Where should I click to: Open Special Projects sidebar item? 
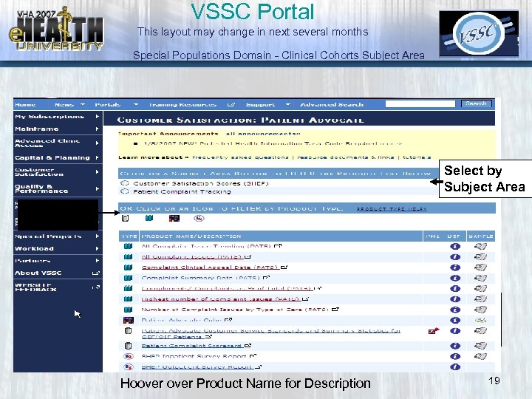point(48,236)
